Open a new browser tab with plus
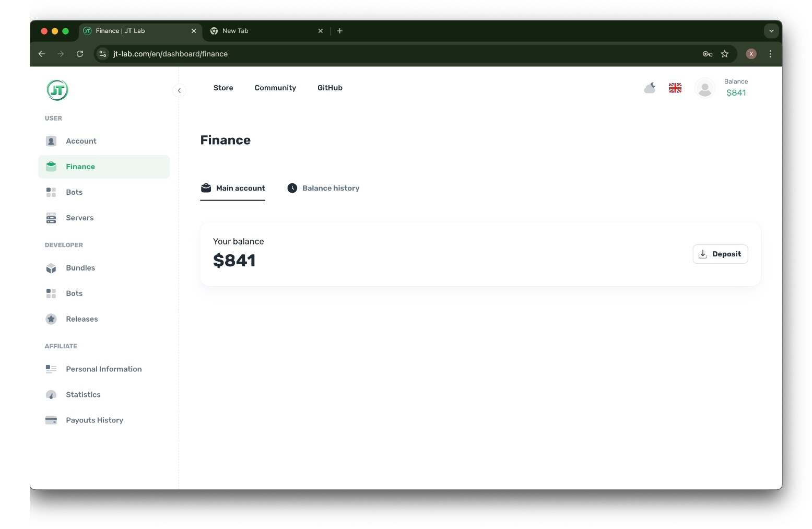 pos(339,31)
